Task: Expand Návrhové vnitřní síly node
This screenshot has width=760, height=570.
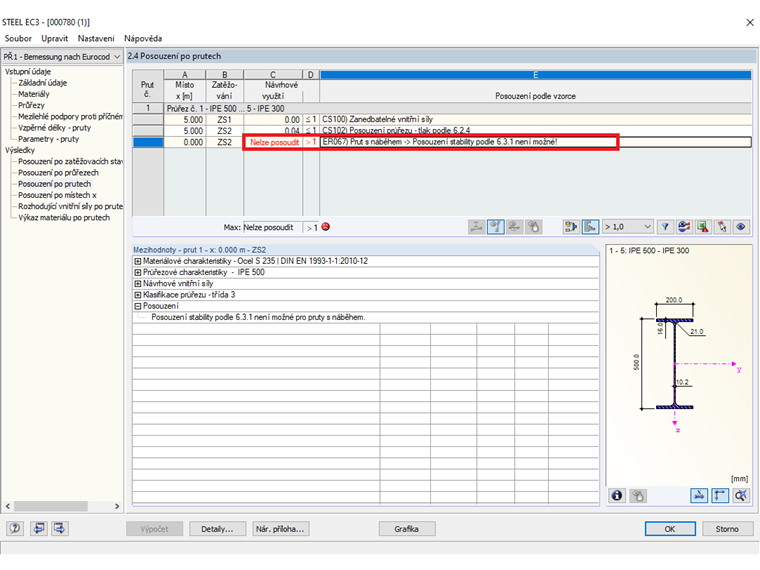Action: (x=138, y=284)
